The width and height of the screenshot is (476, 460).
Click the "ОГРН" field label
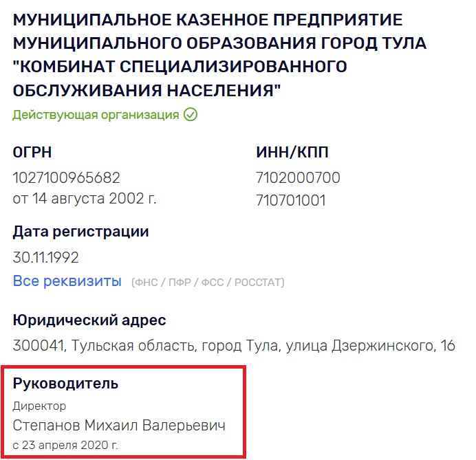[32, 153]
